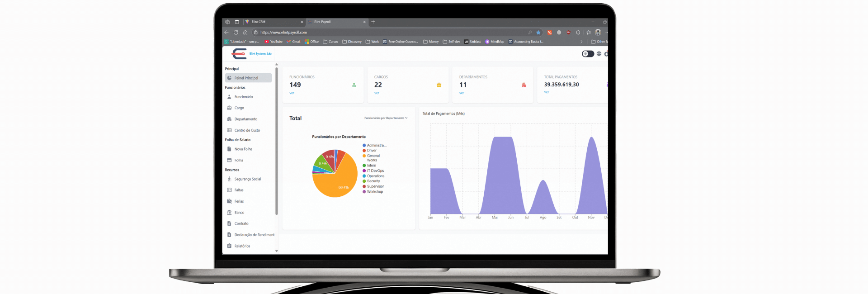The height and width of the screenshot is (294, 868).
Task: Click the Segurança Social icon
Action: tap(229, 179)
